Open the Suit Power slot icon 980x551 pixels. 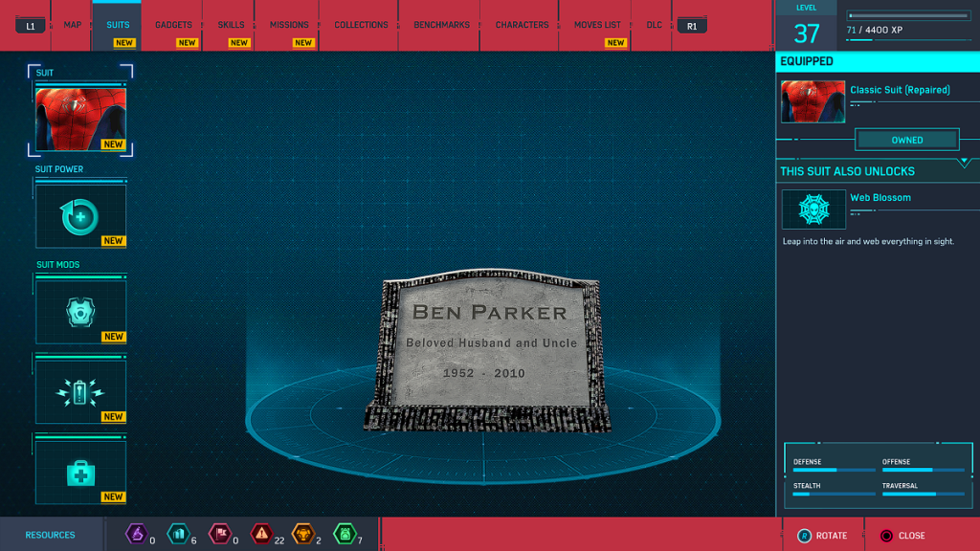click(80, 217)
